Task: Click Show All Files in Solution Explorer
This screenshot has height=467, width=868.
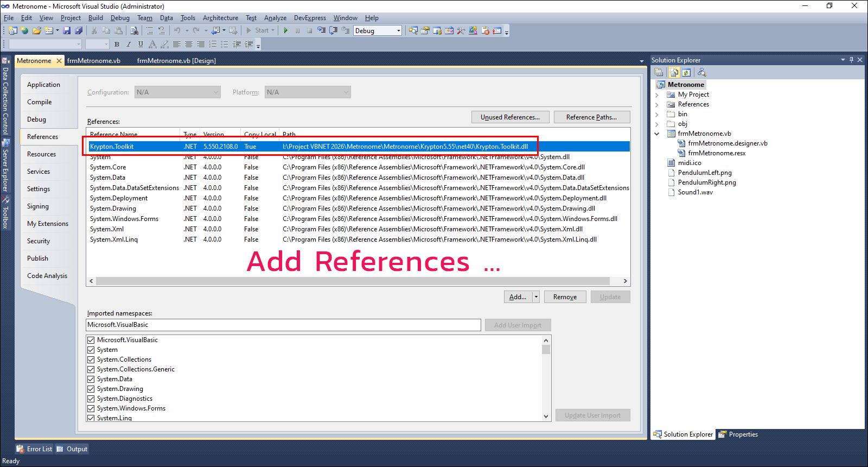Action: click(x=674, y=72)
